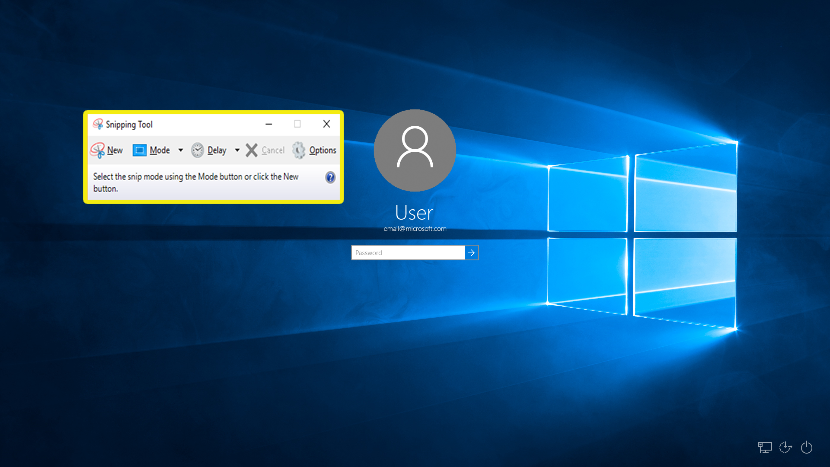
Task: Click the email@microsoft.com text
Action: coord(415,229)
